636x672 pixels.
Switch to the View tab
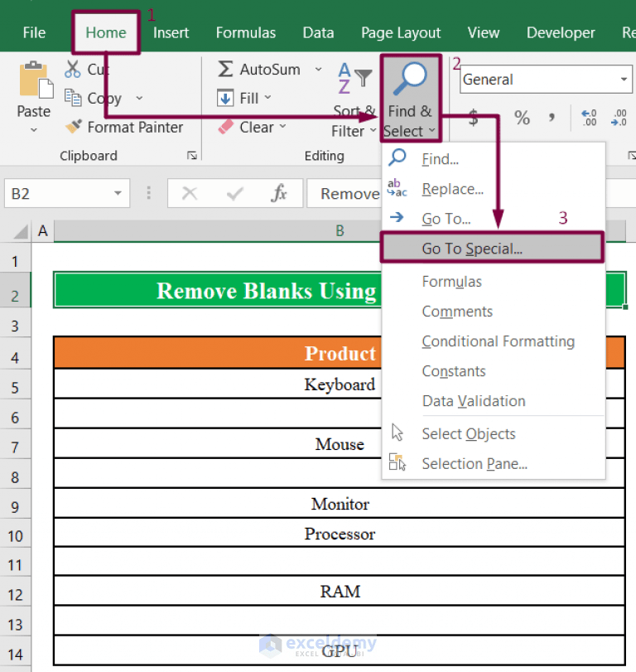point(484,32)
